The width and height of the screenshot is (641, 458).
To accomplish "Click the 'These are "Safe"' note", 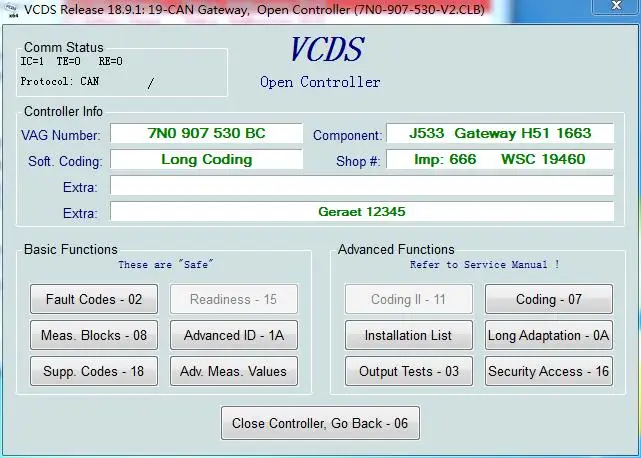I will pyautogui.click(x=166, y=265).
